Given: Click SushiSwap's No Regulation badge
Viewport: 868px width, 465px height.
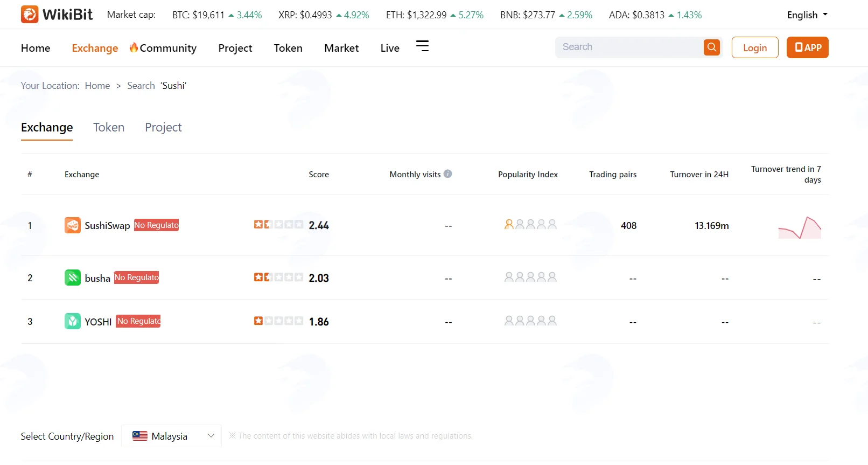Looking at the screenshot, I should 156,225.
